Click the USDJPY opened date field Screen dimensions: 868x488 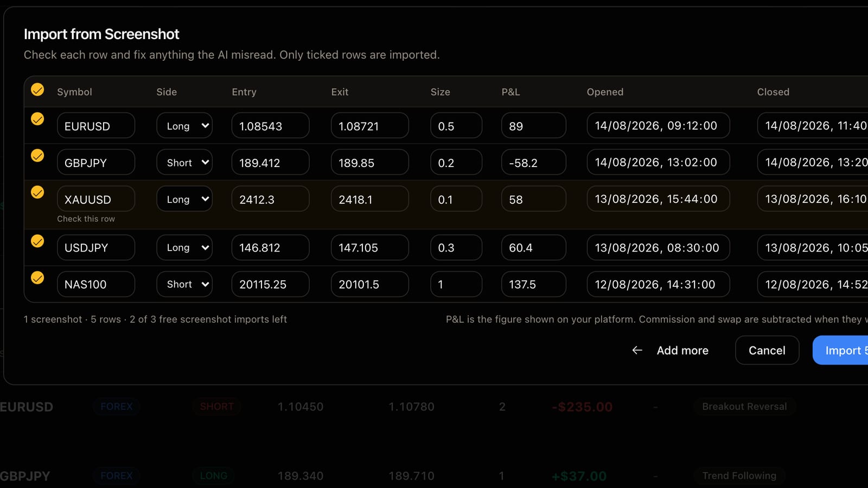coord(658,247)
